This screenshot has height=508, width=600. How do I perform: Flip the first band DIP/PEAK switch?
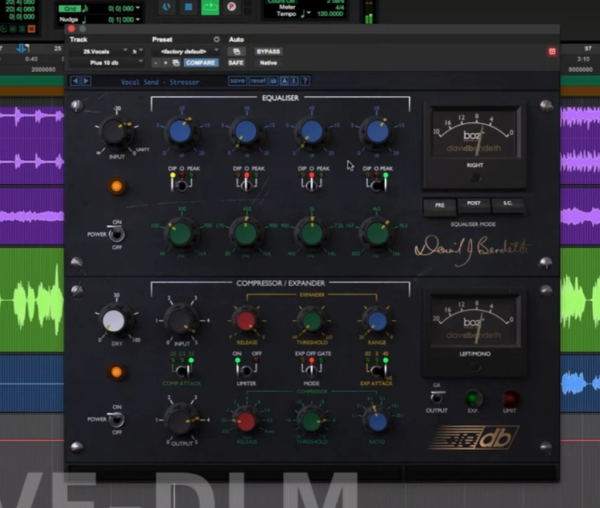(181, 185)
